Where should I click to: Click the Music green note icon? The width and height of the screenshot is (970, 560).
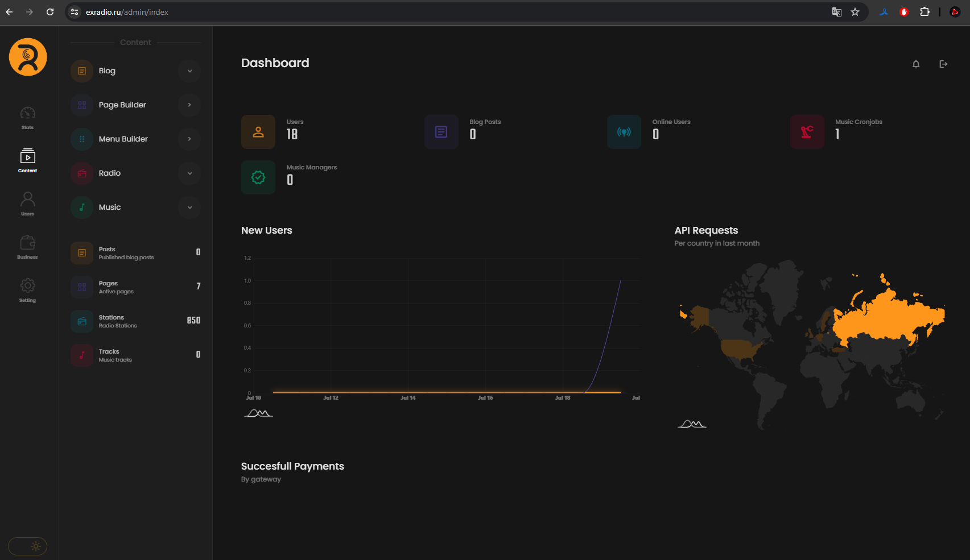coord(82,208)
